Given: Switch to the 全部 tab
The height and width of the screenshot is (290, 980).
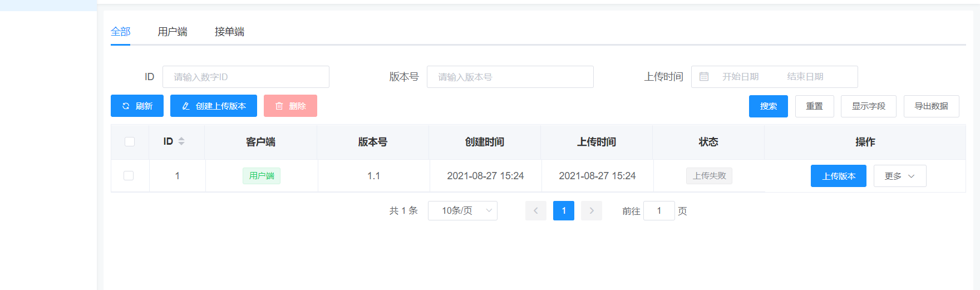Looking at the screenshot, I should click(120, 32).
